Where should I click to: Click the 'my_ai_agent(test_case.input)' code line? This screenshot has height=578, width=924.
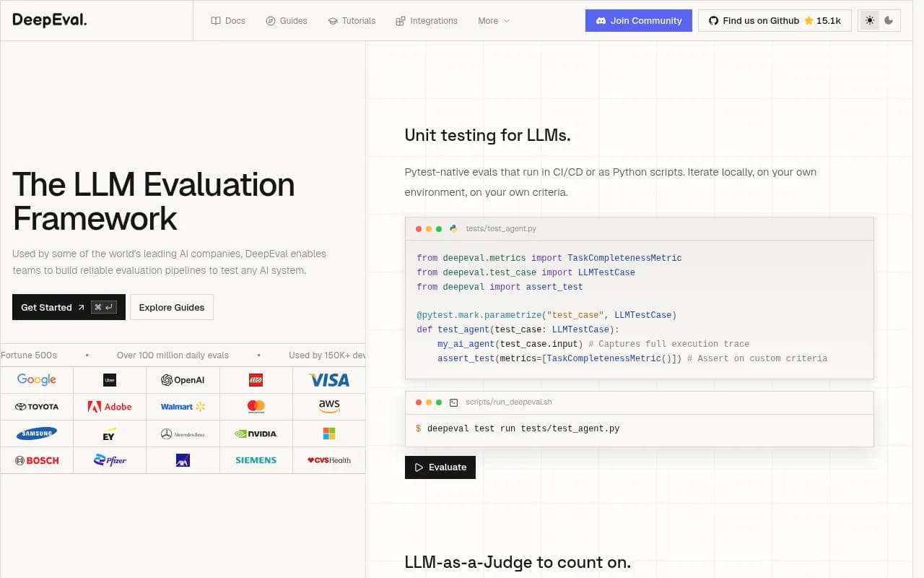pyautogui.click(x=593, y=344)
